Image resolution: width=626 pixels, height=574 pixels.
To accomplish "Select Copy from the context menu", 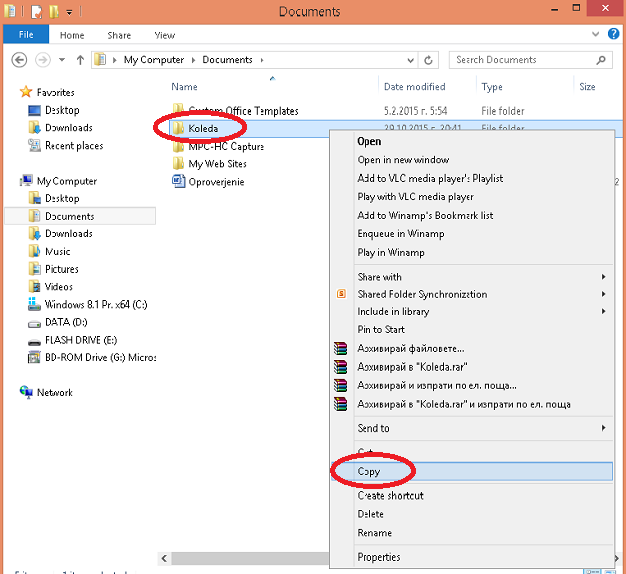I will pyautogui.click(x=369, y=471).
